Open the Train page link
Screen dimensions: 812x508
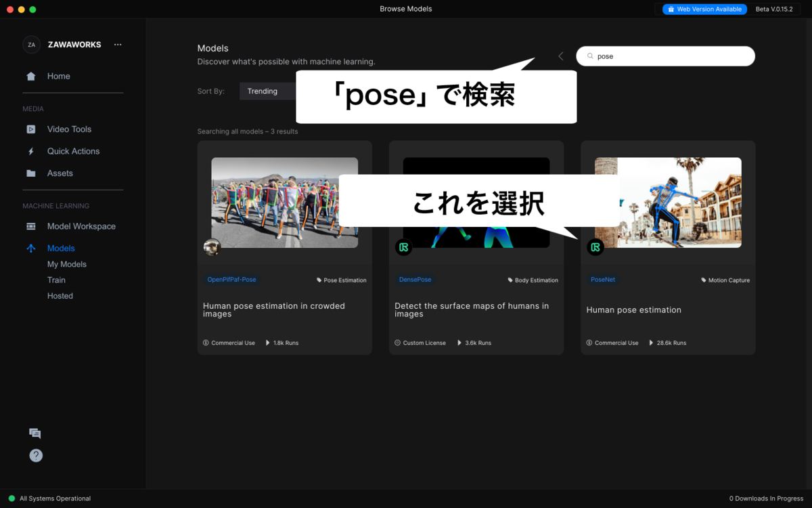(x=56, y=280)
